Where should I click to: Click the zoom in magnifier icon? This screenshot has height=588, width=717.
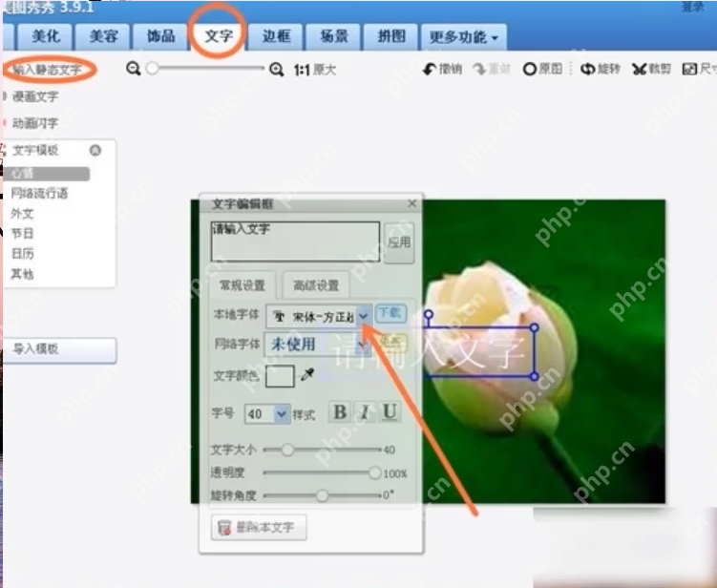pos(276,70)
